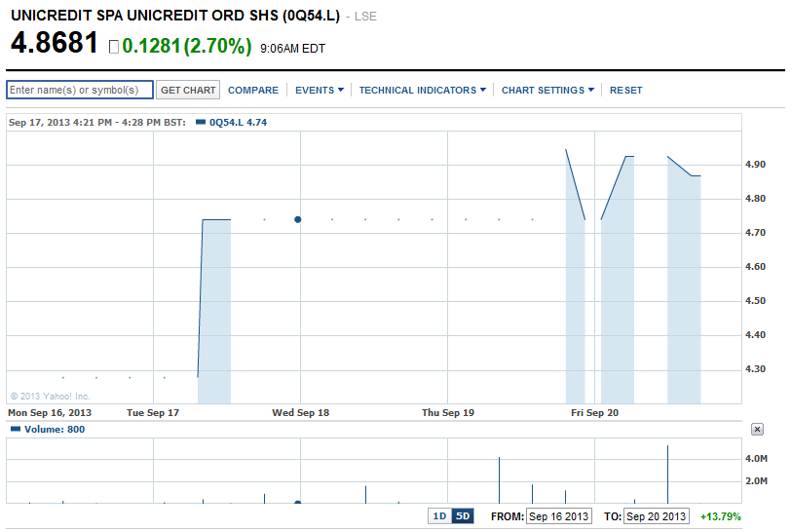This screenshot has height=532, width=792.
Task: Click the Mon Sep 16, 2013 axis label
Action: tap(50, 413)
